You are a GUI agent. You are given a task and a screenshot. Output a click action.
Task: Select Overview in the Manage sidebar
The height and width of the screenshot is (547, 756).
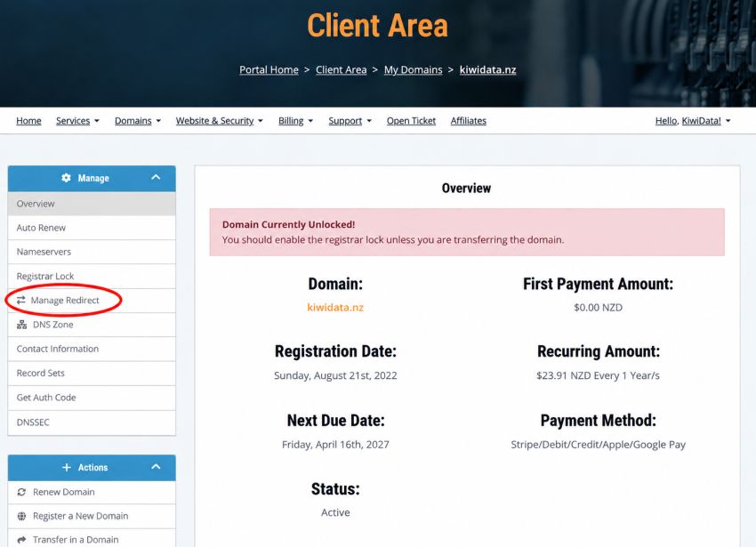92,204
